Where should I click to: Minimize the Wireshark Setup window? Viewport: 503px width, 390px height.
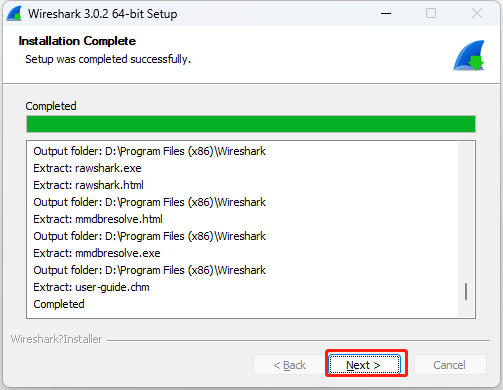tap(386, 13)
